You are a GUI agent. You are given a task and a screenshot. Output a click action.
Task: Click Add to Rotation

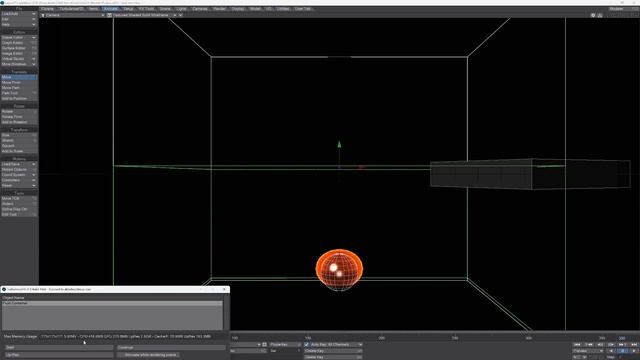(19, 122)
